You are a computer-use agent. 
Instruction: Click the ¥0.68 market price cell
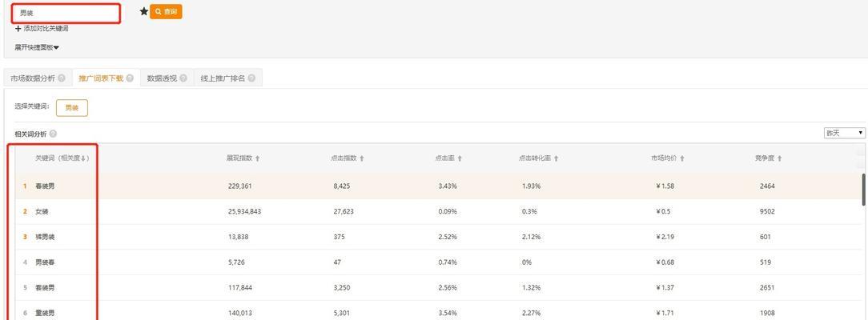[665, 262]
